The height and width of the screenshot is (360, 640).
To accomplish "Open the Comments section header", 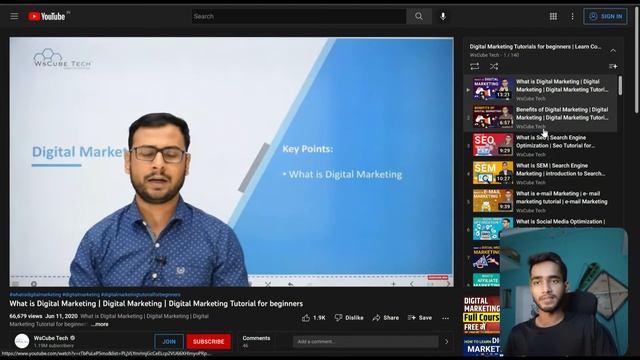I will click(x=256, y=338).
